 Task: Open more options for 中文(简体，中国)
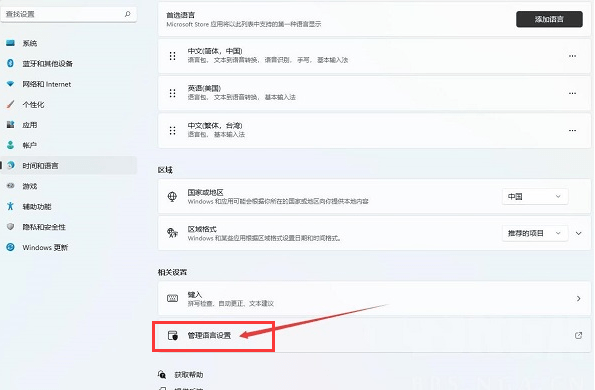(x=572, y=56)
